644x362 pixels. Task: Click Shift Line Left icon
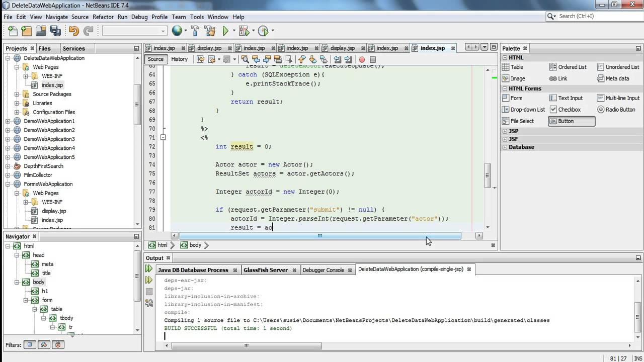pyautogui.click(x=338, y=59)
